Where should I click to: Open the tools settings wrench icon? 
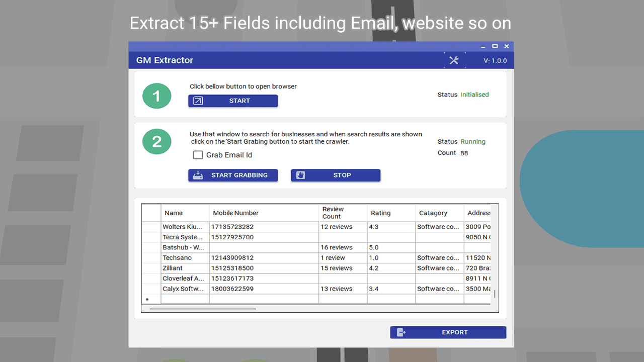(454, 60)
